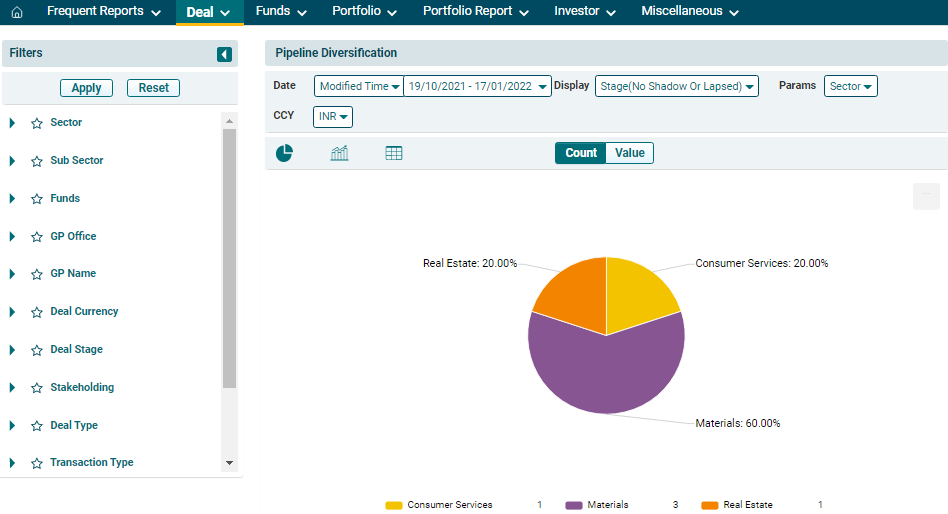This screenshot has width=948, height=514.
Task: Open the Portfolio Report menu
Action: tap(474, 12)
